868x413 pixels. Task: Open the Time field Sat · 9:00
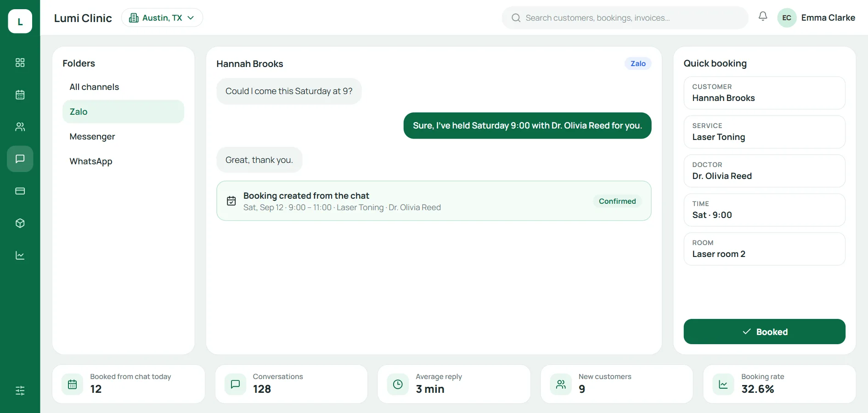tap(764, 210)
